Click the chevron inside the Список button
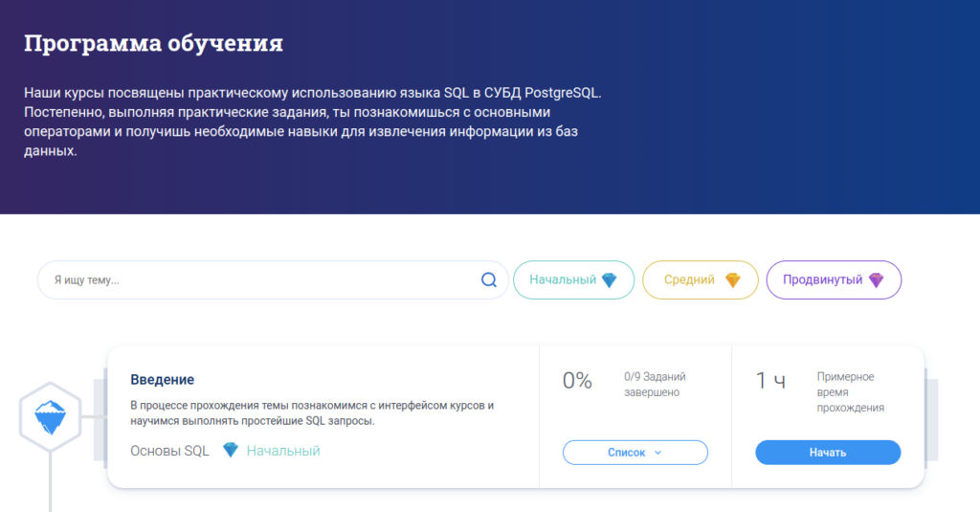This screenshot has height=512, width=980. 658,453
